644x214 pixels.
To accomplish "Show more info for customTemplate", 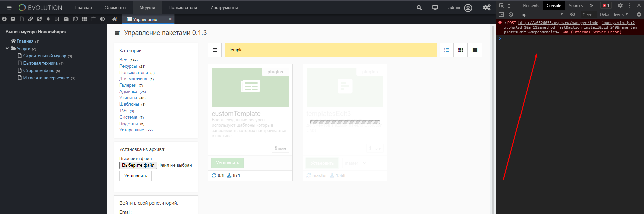I will (x=280, y=148).
